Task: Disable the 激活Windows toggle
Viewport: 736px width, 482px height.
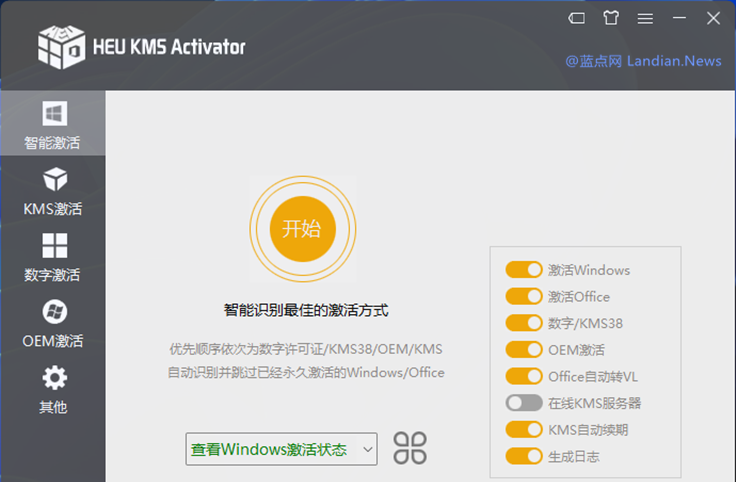Action: 523,270
